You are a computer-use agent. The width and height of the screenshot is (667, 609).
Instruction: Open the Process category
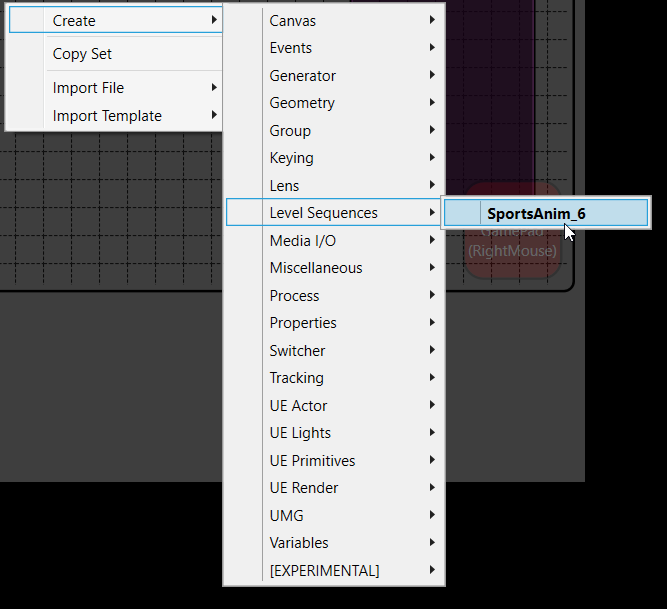294,295
